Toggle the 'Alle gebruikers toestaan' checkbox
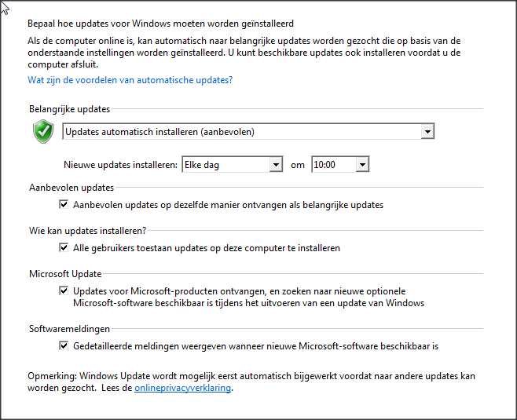Image resolution: width=517 pixels, height=420 pixels. click(64, 248)
